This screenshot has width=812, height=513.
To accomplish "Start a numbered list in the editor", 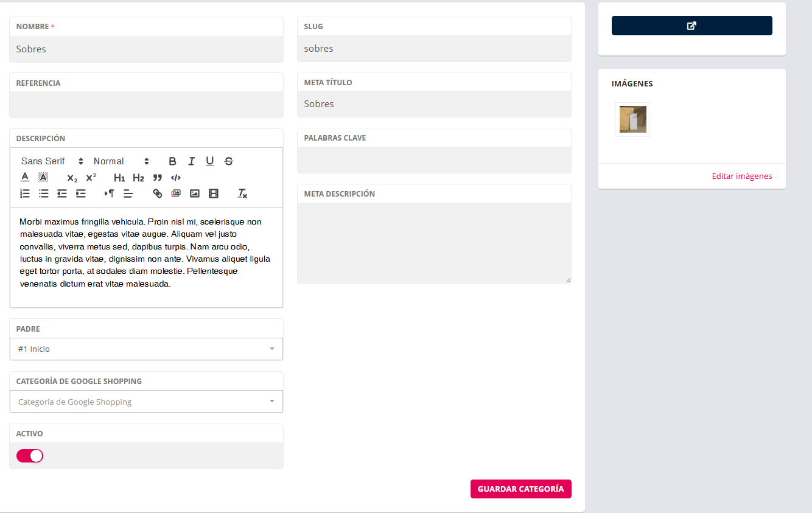I will point(25,194).
